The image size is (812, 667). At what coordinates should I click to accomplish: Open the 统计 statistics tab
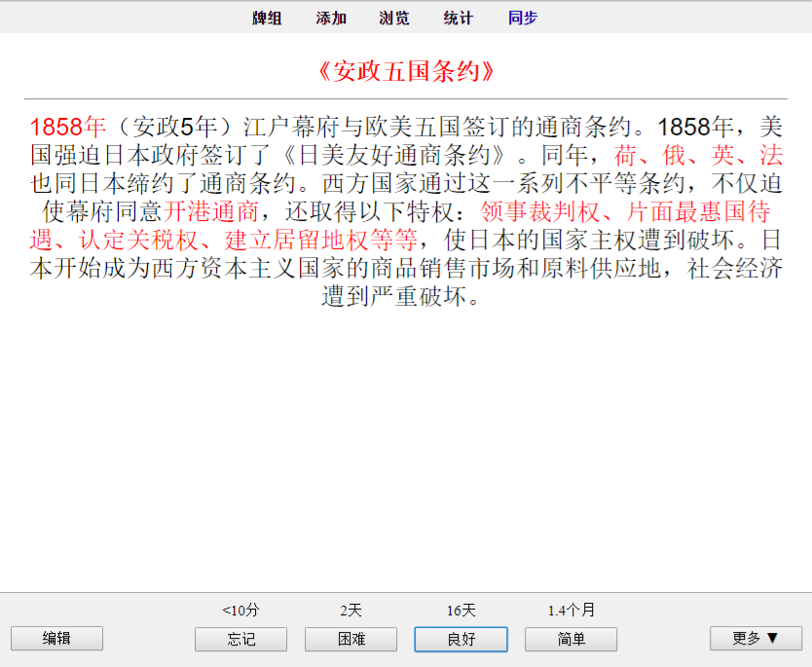pos(459,19)
